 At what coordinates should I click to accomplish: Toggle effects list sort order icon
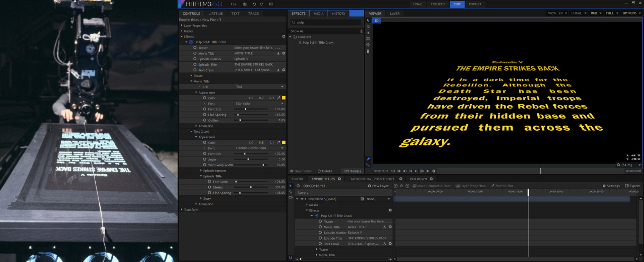coord(361,31)
